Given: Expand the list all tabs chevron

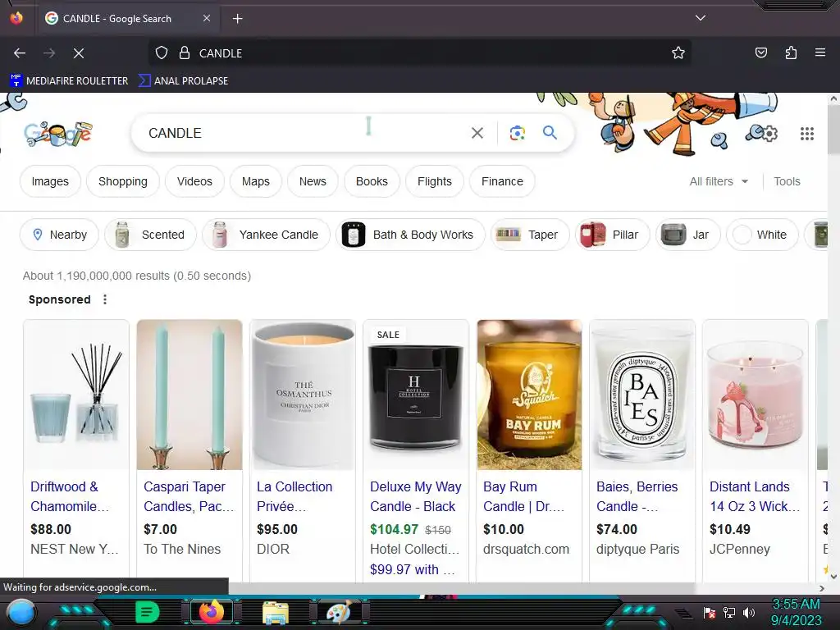Looking at the screenshot, I should pyautogui.click(x=701, y=18).
